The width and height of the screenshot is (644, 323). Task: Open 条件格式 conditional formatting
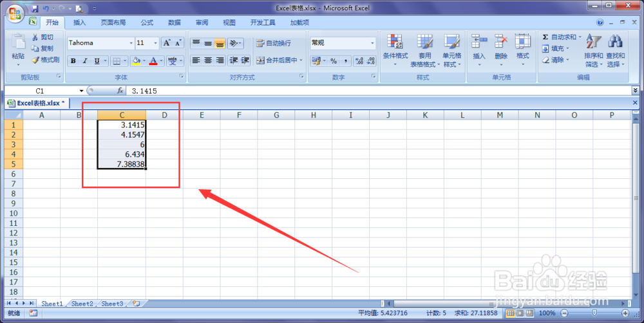tap(395, 50)
